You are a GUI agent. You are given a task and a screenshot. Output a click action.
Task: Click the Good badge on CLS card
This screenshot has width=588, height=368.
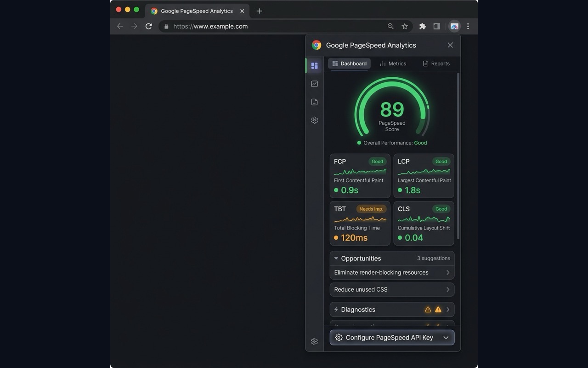[441, 209]
